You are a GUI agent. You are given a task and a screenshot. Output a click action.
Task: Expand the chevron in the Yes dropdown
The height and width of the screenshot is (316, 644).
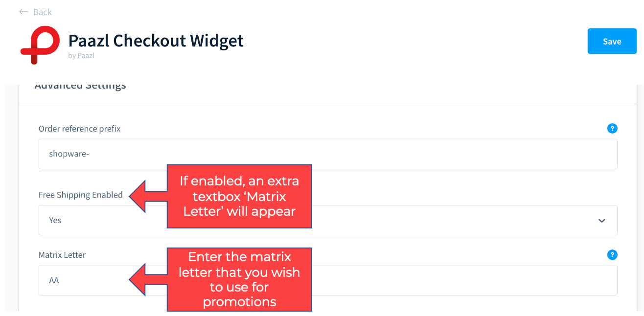(x=602, y=221)
